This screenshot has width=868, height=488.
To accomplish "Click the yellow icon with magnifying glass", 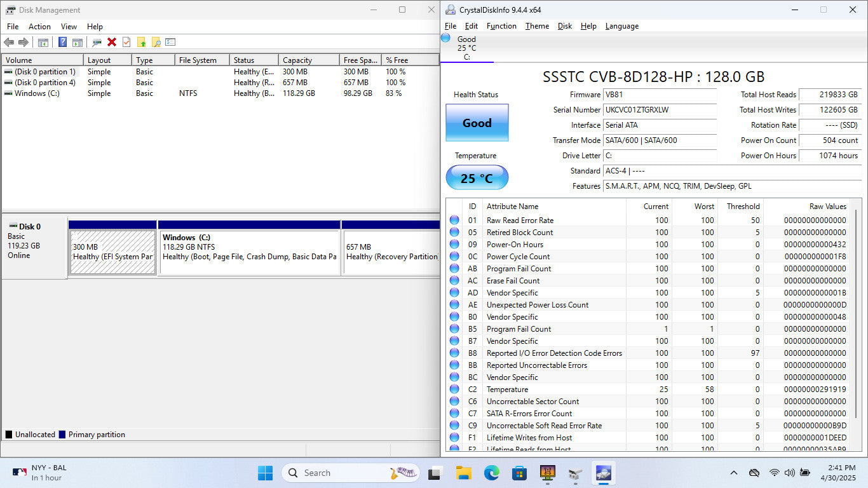I will (x=156, y=42).
